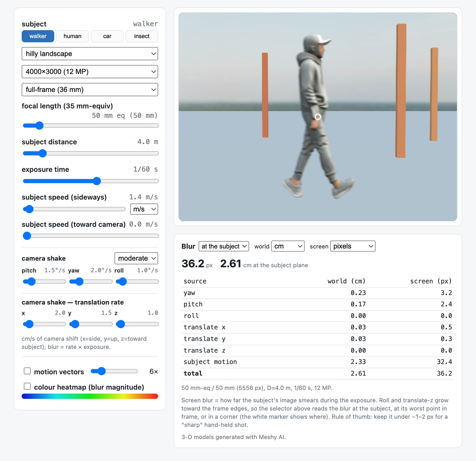This screenshot has width=476, height=461.
Task: Click the 1.4 m/s sideways speed value
Action: click(143, 197)
